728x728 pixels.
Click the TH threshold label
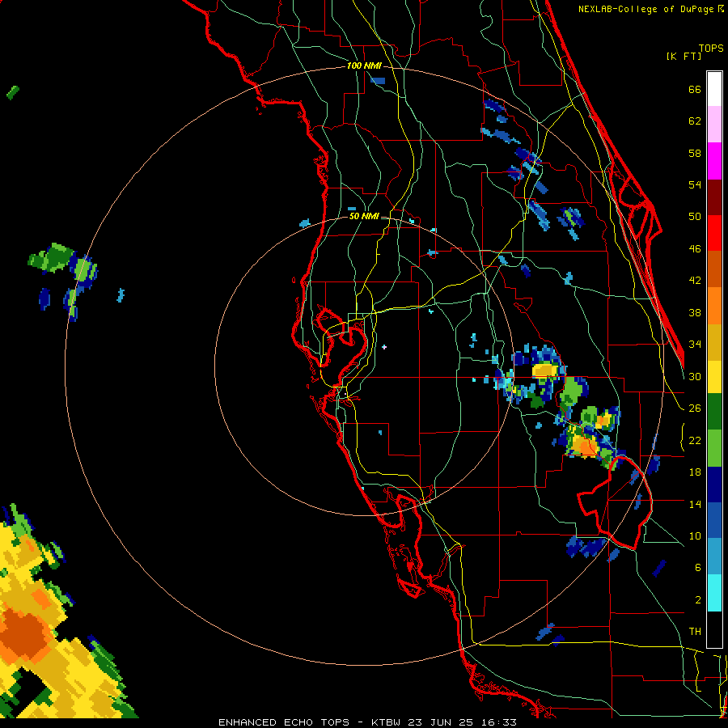(695, 632)
